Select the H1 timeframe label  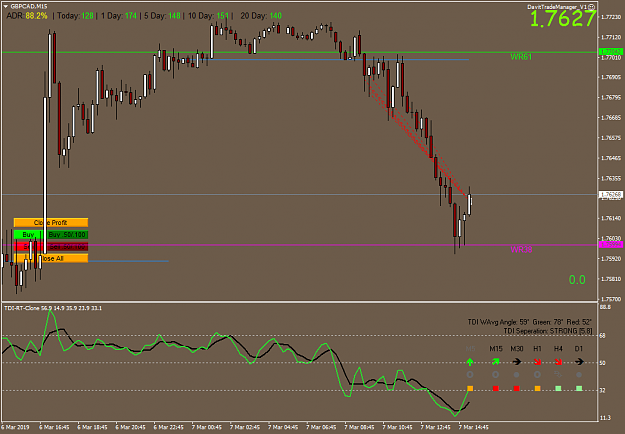coord(537,349)
